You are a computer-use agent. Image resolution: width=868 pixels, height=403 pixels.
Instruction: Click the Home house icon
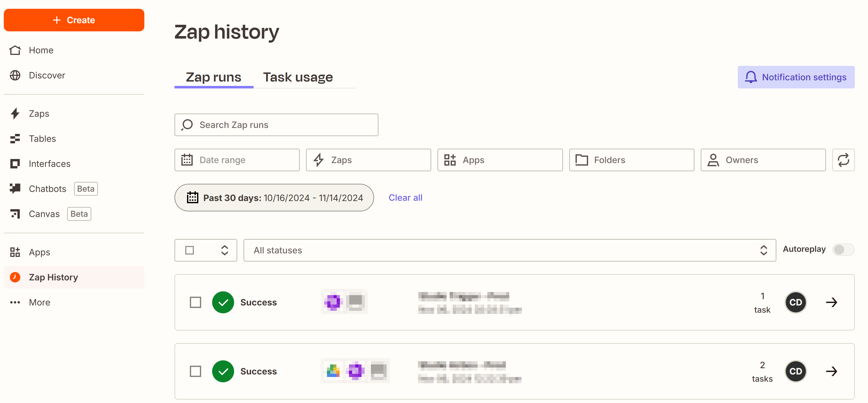(x=15, y=50)
